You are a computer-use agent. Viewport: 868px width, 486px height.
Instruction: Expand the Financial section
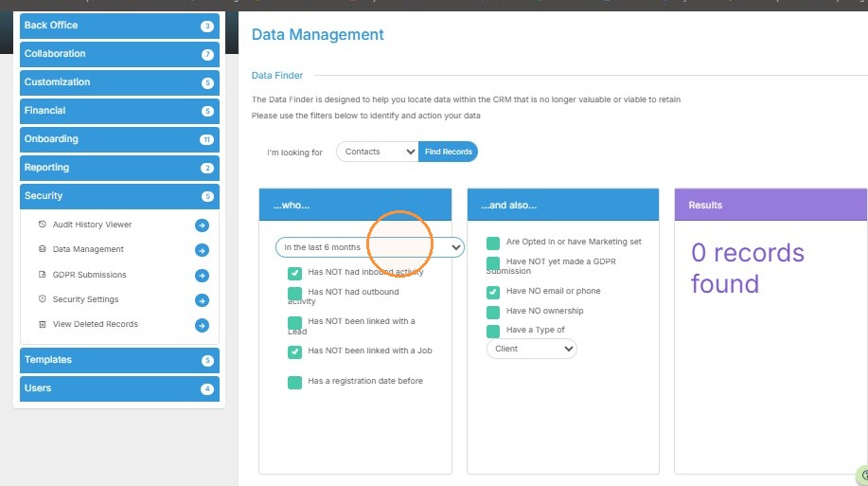119,111
